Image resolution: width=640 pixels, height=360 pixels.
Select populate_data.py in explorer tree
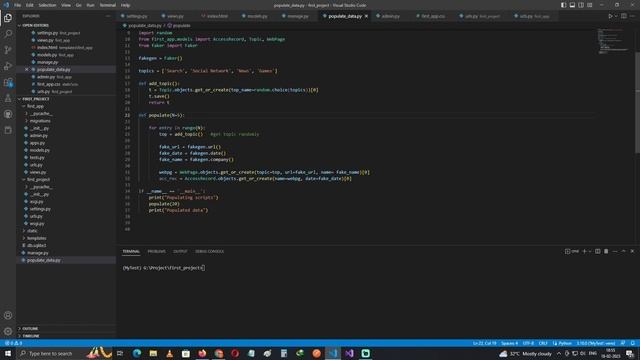(x=43, y=260)
